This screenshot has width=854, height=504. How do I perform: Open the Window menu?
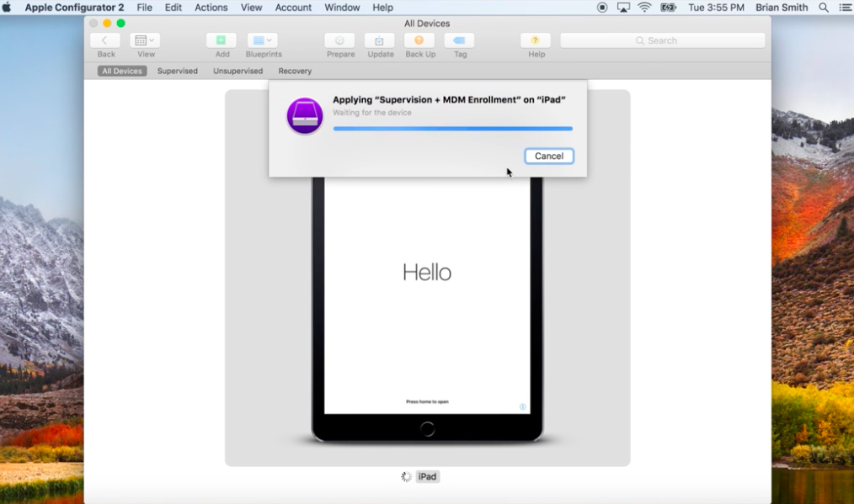342,8
